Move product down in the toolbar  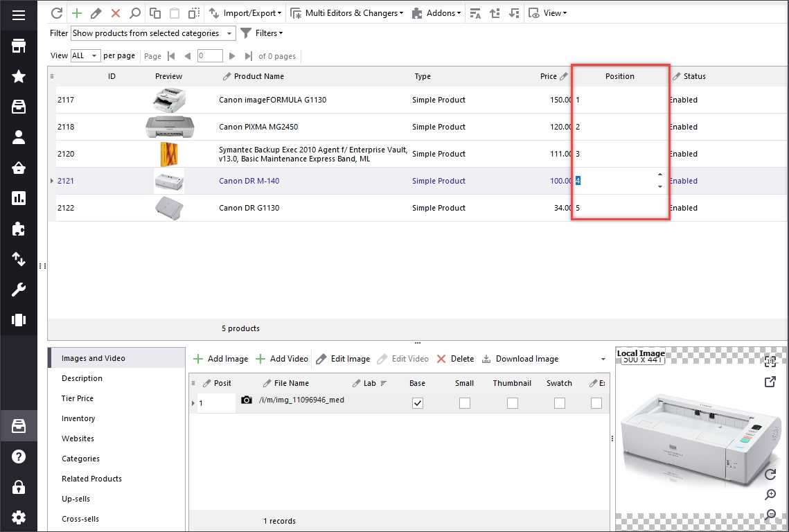pos(514,13)
